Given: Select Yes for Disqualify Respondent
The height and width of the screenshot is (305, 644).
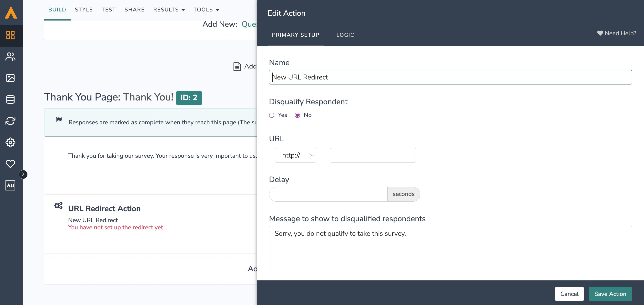Looking at the screenshot, I should 271,115.
